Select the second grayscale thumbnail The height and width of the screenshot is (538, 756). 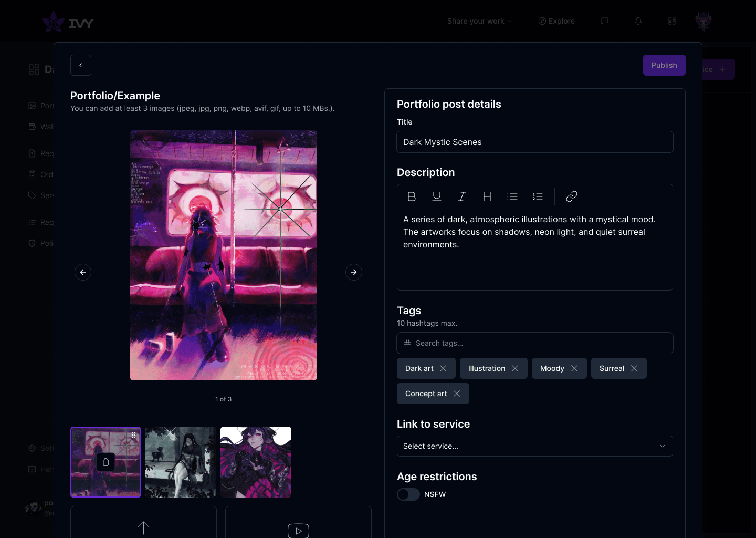click(x=181, y=462)
